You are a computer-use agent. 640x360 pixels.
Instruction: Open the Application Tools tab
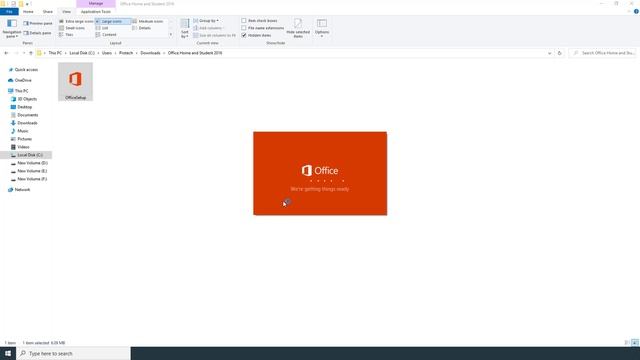96,11
